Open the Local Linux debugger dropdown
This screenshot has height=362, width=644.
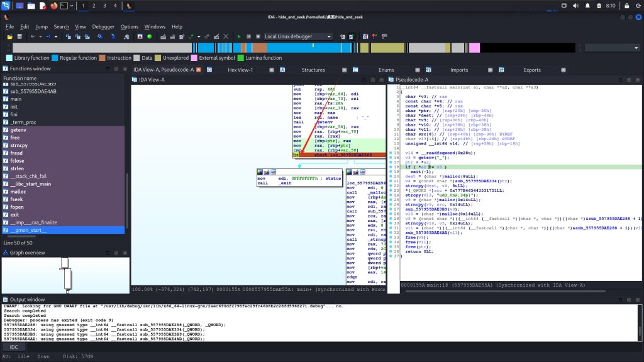[297, 36]
